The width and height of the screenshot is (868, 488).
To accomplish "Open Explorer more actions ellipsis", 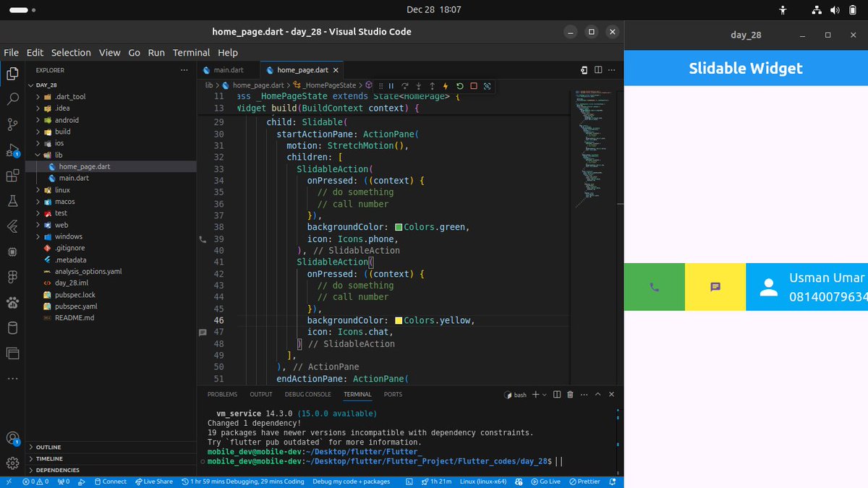I will pos(184,70).
